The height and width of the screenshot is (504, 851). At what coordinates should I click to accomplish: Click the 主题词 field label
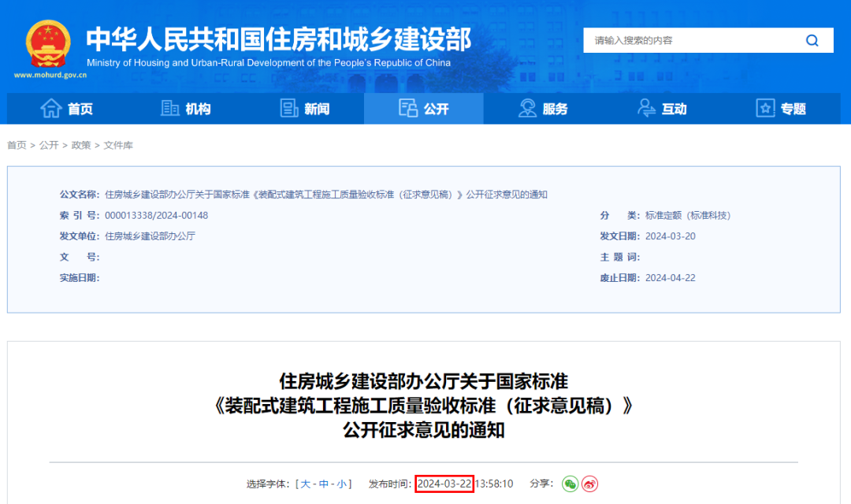pos(620,258)
